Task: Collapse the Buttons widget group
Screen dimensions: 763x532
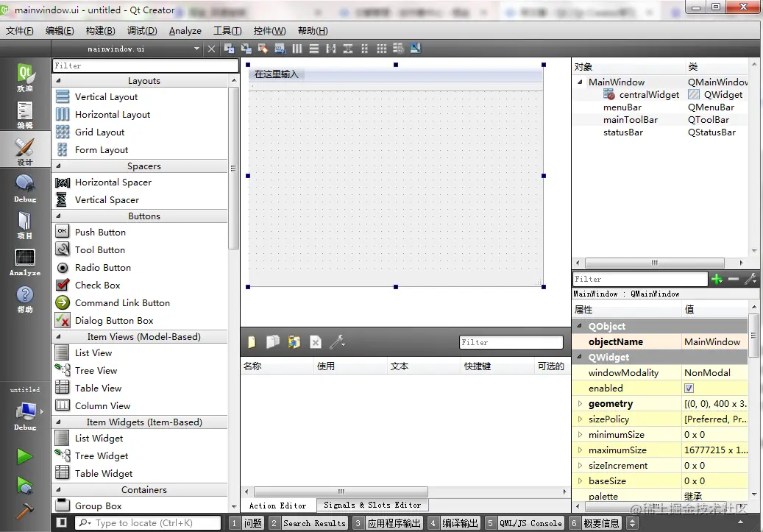Action: click(58, 216)
